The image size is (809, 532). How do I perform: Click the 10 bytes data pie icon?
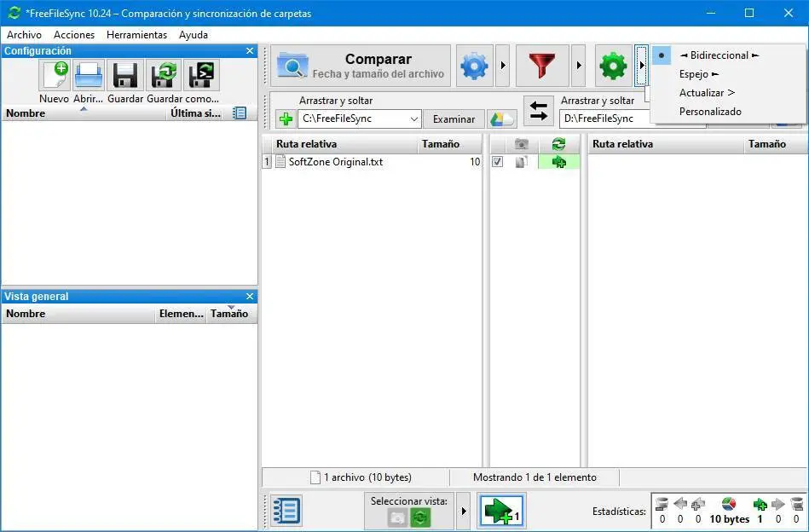point(729,504)
